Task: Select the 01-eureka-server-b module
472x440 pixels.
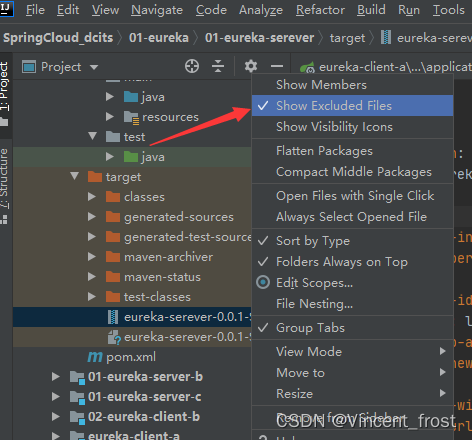Action: click(x=145, y=377)
